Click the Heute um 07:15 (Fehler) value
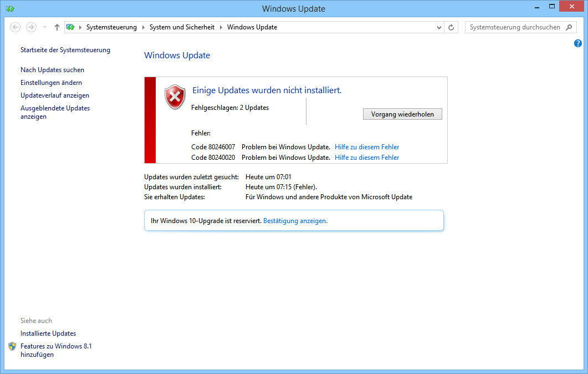The image size is (588, 374). [x=281, y=187]
